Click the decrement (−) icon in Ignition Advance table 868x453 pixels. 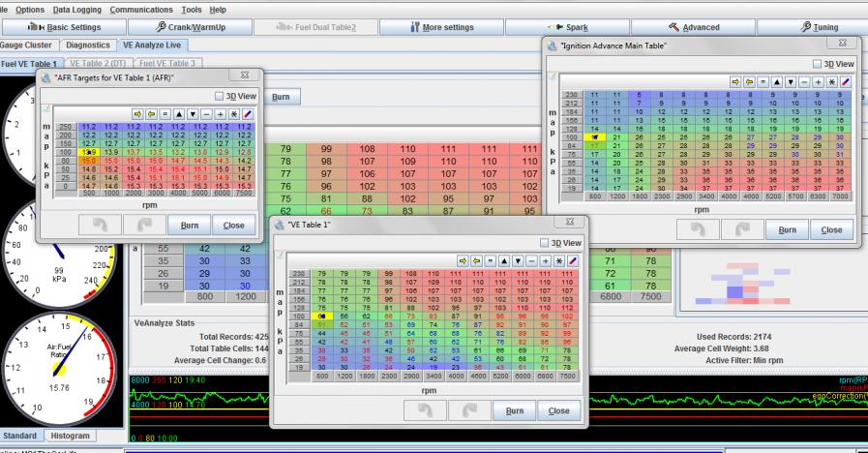[x=806, y=82]
